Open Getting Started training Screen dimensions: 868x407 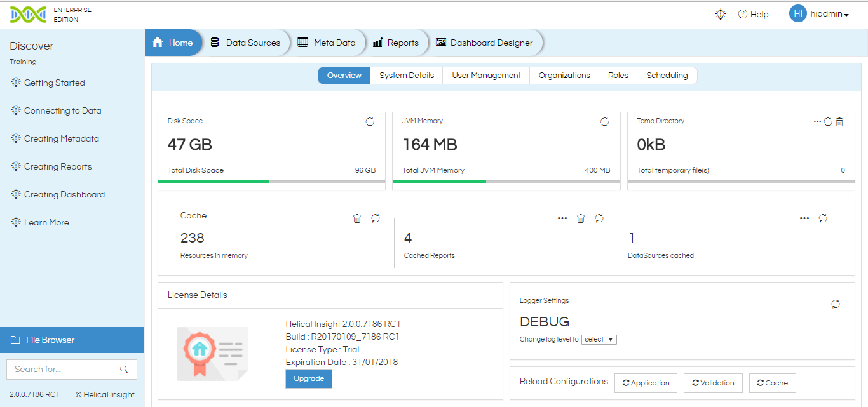click(x=54, y=83)
